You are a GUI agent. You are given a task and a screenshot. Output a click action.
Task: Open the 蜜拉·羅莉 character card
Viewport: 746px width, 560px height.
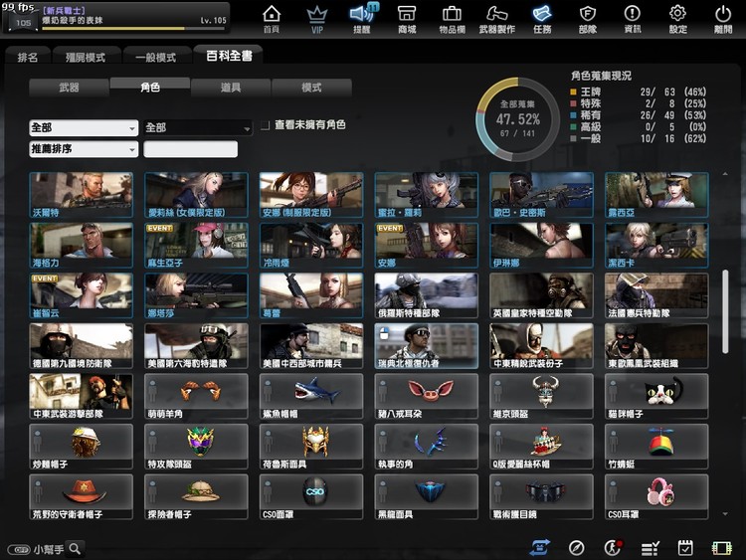pyautogui.click(x=427, y=195)
